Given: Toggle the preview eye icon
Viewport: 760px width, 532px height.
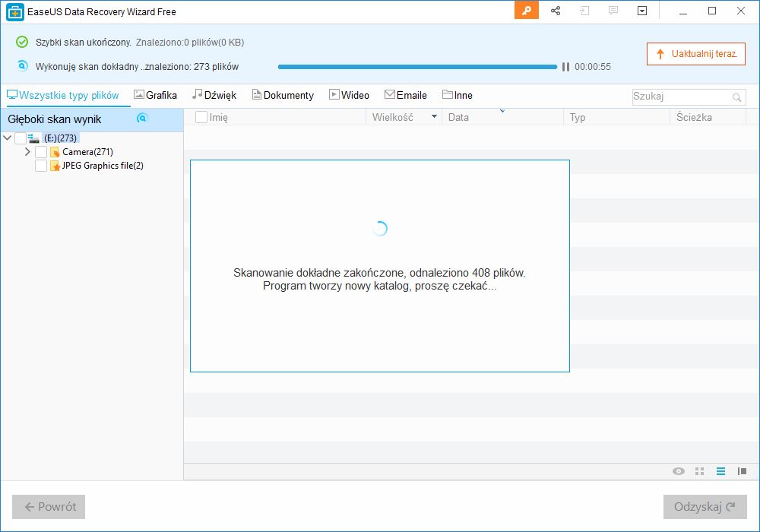Looking at the screenshot, I should [x=679, y=471].
